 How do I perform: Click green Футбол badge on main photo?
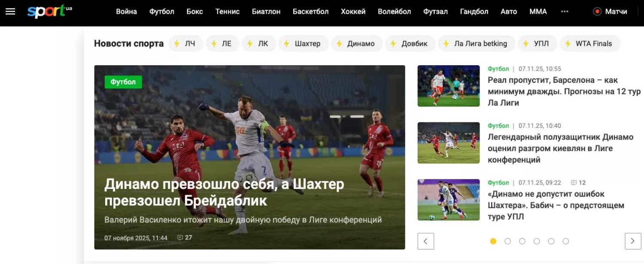click(x=123, y=82)
